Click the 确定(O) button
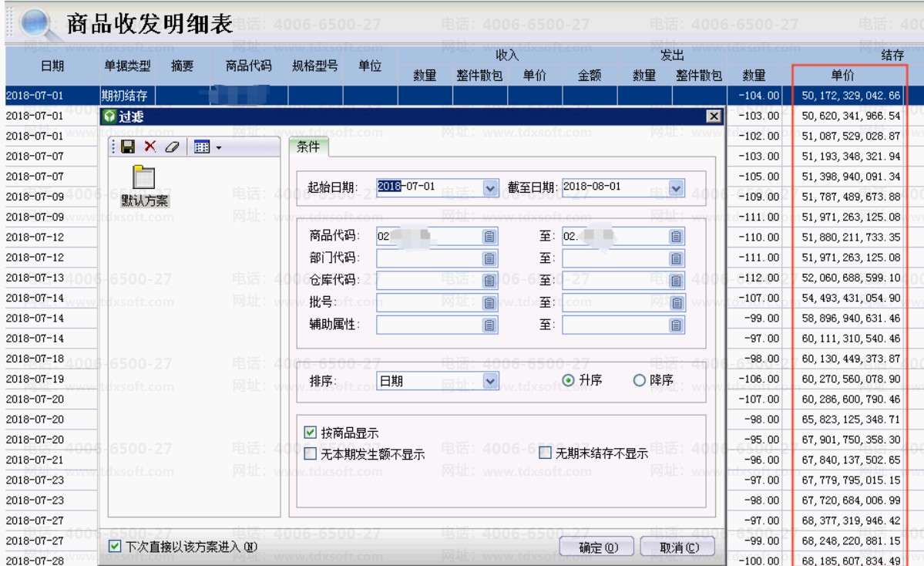 pyautogui.click(x=596, y=547)
